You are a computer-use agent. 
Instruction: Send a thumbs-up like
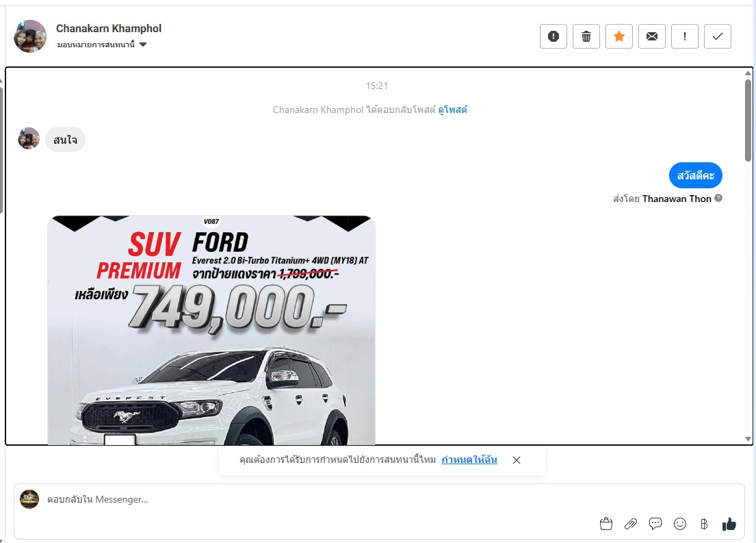coord(729,524)
